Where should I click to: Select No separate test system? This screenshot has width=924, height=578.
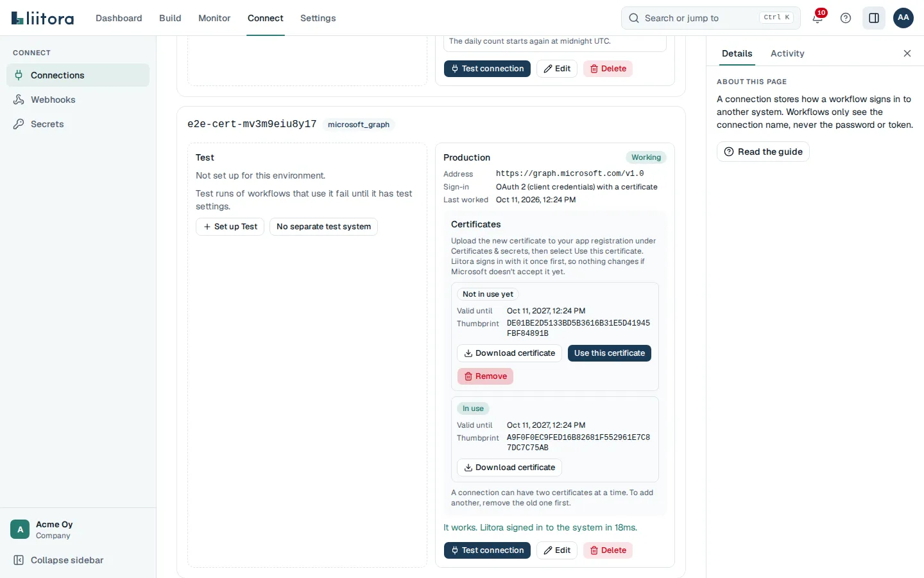click(323, 227)
